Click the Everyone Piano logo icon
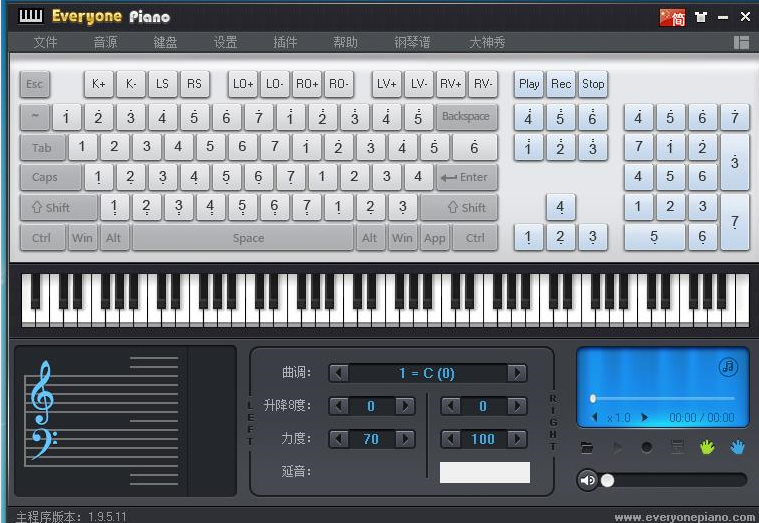The width and height of the screenshot is (759, 523). click(30, 16)
